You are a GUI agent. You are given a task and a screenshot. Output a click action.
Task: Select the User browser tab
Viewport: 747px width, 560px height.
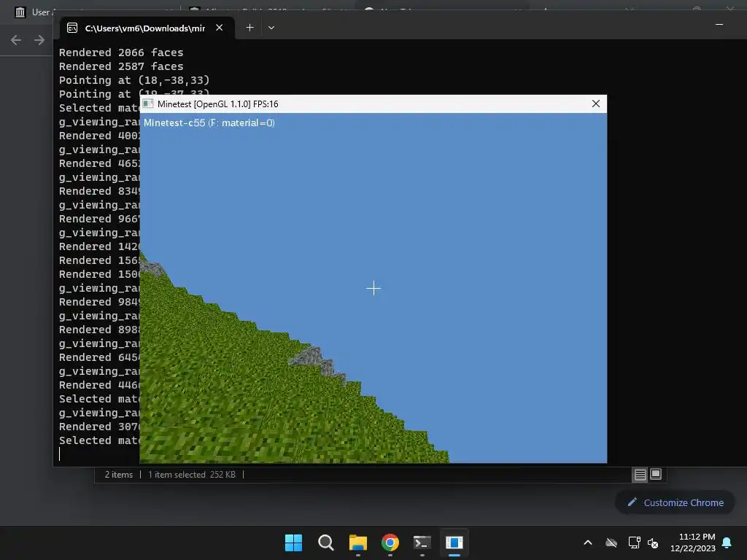point(34,12)
